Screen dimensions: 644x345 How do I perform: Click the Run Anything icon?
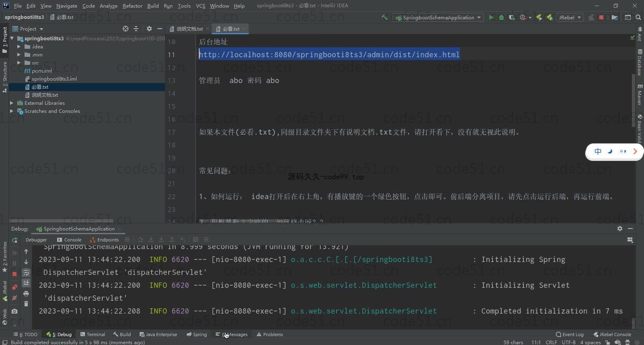pos(628,17)
